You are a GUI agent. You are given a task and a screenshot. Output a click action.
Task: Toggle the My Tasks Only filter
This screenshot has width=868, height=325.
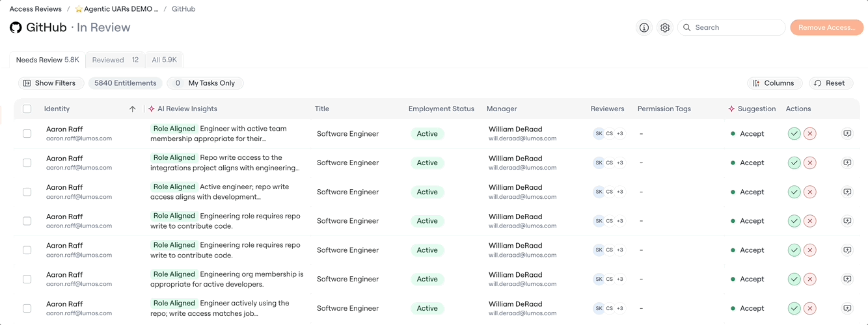click(206, 83)
